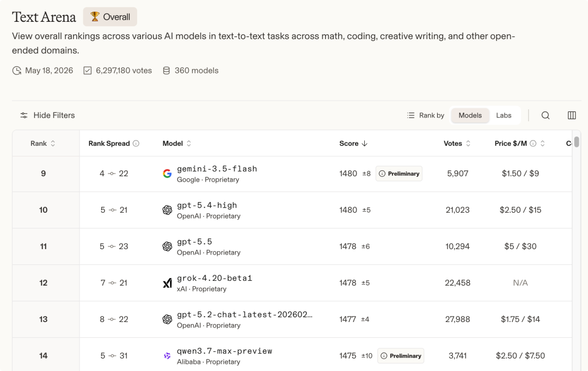Viewport: 588px width, 371px height.
Task: Click the rank spread 5 to 31
Action: 114,356
